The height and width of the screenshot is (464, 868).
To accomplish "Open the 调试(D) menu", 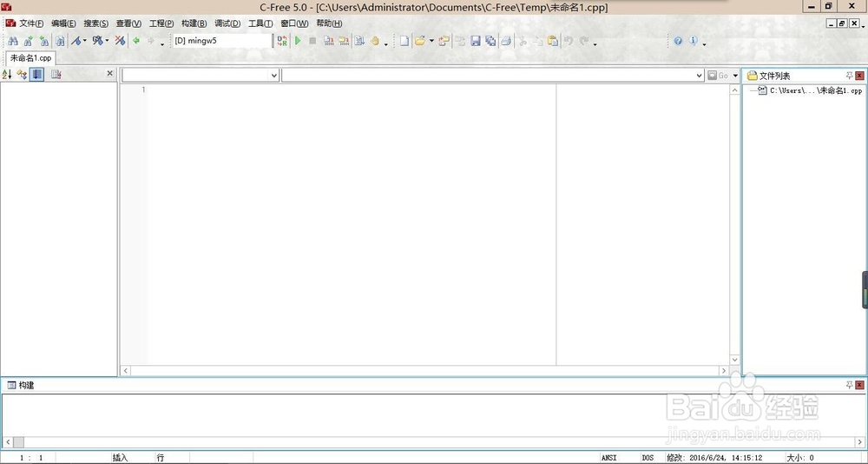I will [x=227, y=23].
